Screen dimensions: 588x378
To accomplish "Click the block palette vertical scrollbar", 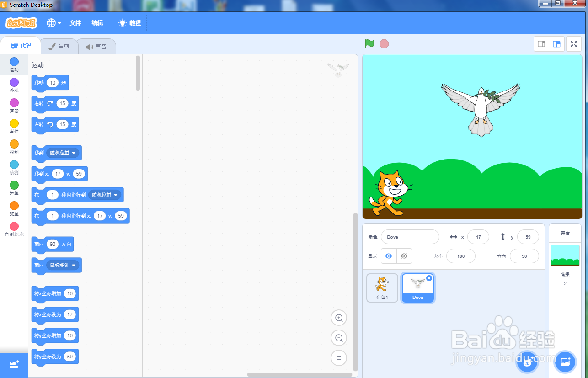I will click(138, 73).
